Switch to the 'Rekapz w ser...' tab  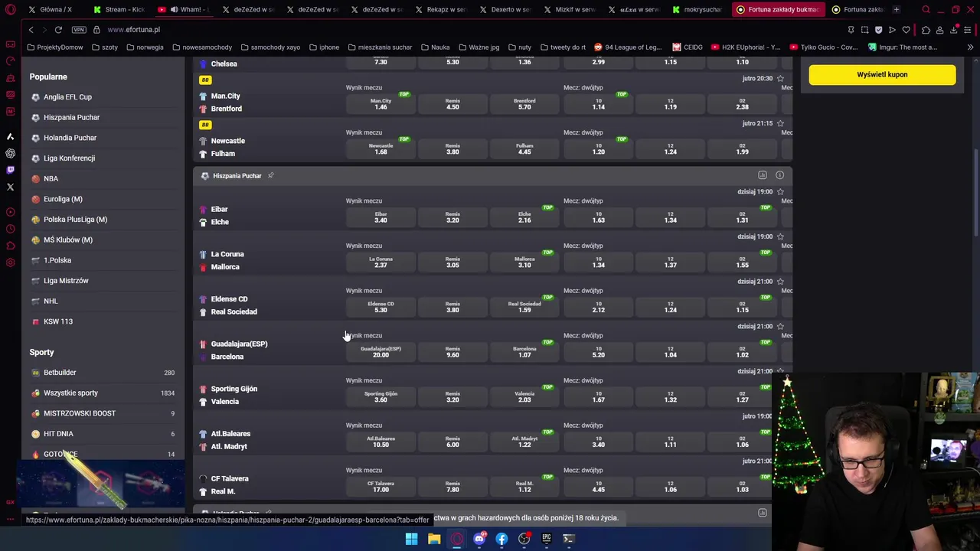click(441, 10)
